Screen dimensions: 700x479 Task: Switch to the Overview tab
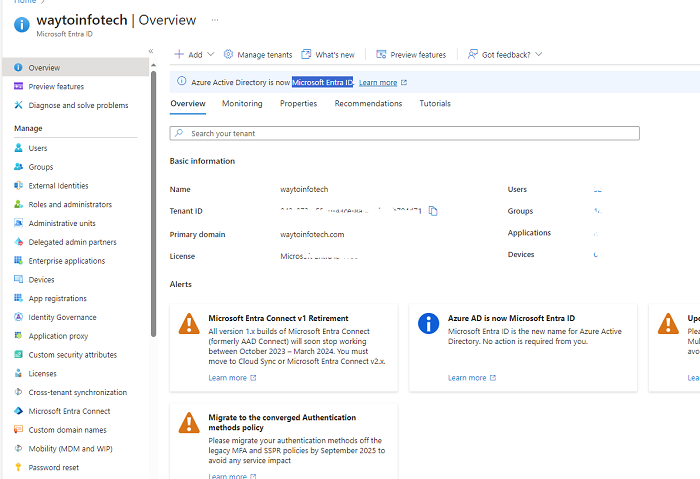pos(188,104)
